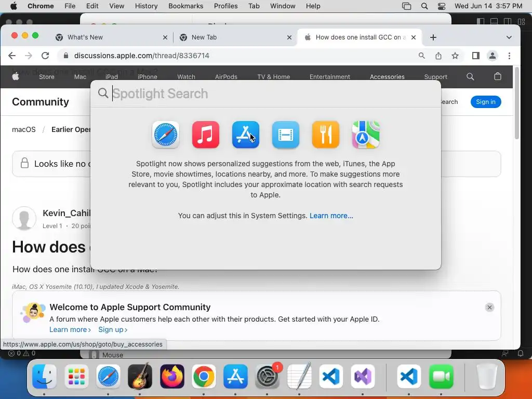Open Chrome side panel
The width and height of the screenshot is (532, 399).
(476, 56)
